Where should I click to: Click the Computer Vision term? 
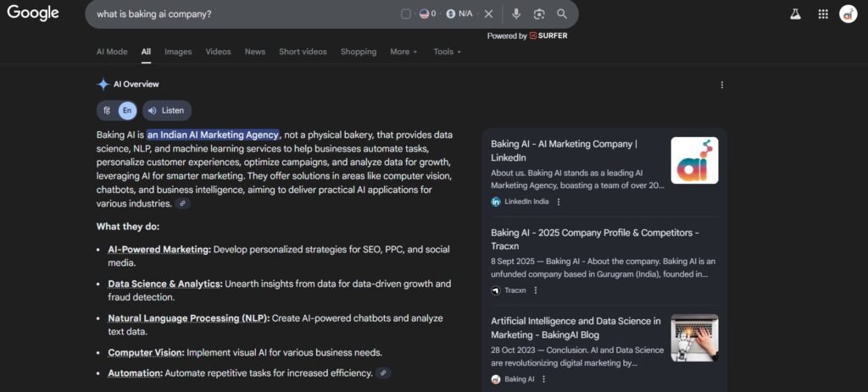146,353
